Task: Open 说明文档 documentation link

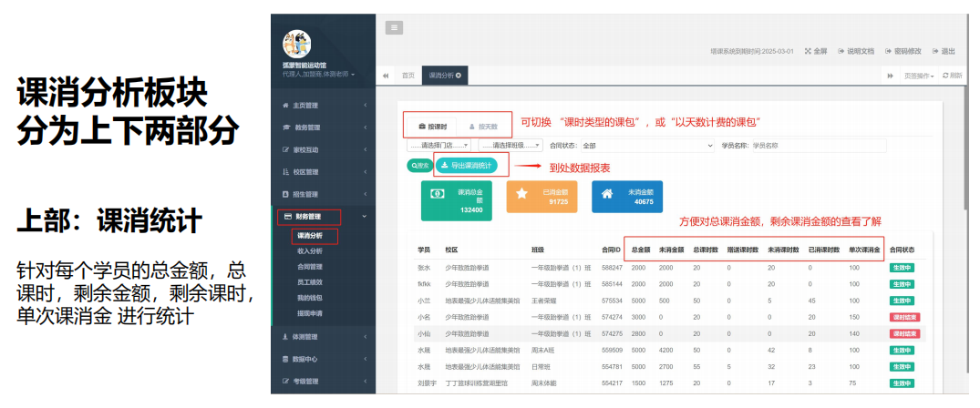Action: [856, 51]
